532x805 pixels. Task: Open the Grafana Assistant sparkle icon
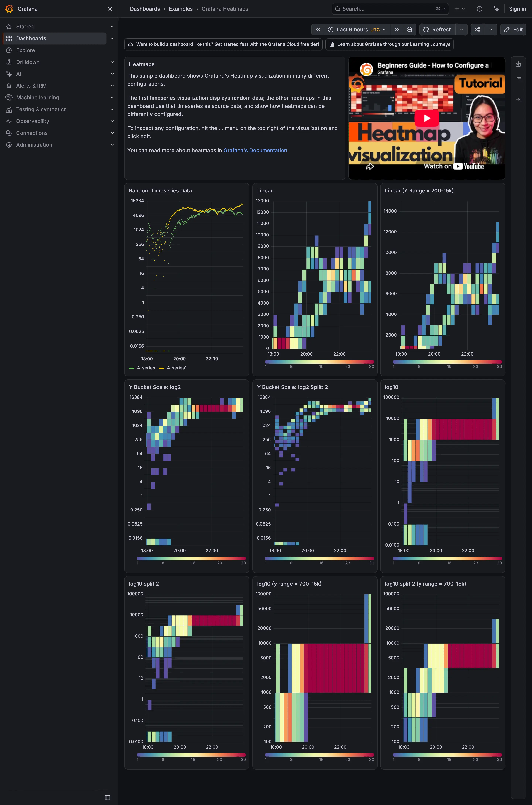coord(496,9)
